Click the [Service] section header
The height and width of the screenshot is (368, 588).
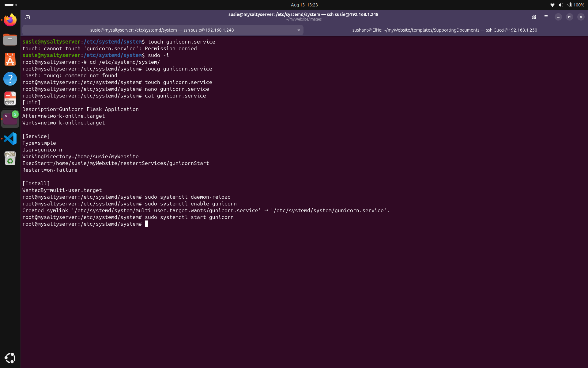pos(36,136)
